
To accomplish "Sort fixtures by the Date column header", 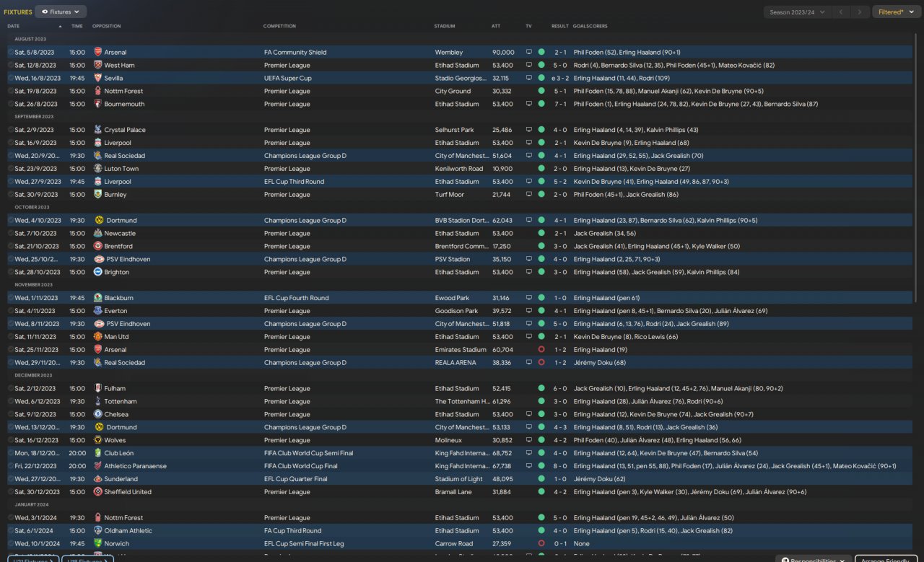I will (x=13, y=26).
